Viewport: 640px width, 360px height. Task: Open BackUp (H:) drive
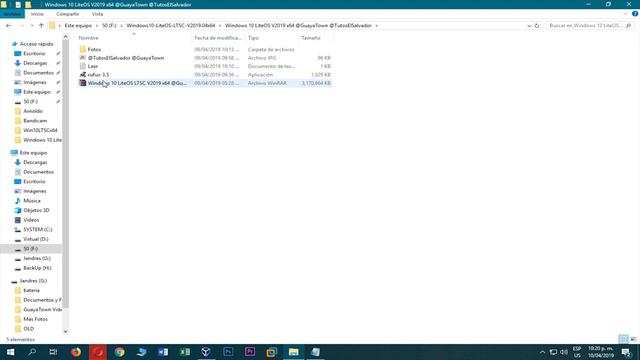(37, 268)
